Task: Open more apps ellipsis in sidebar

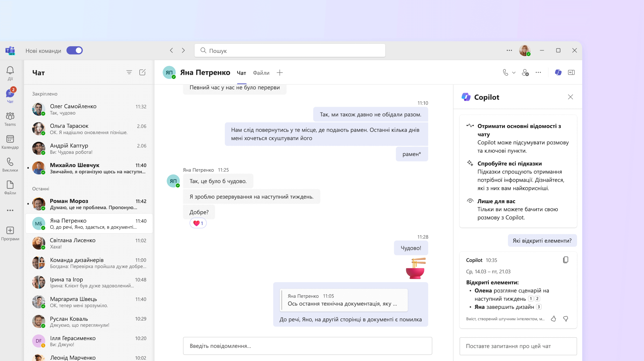Action: [10, 210]
